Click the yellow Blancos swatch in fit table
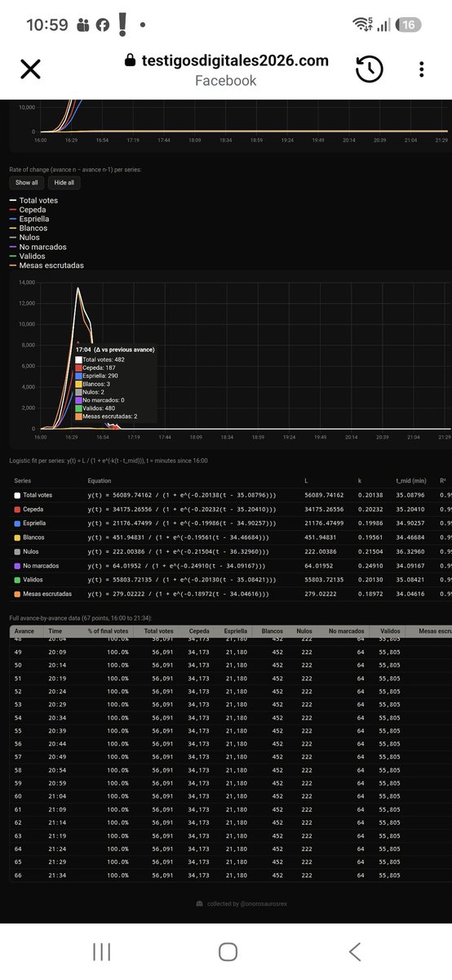This screenshot has height=980, width=452. pos(16,537)
